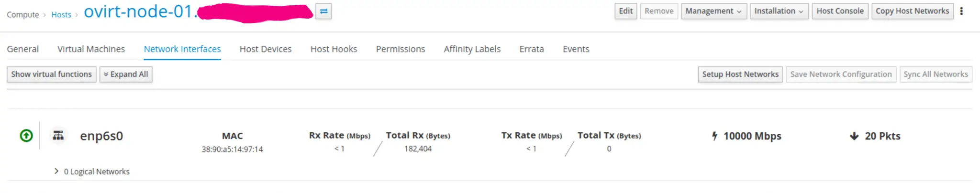Open the Management dropdown
The width and height of the screenshot is (980, 193).
(x=713, y=11)
